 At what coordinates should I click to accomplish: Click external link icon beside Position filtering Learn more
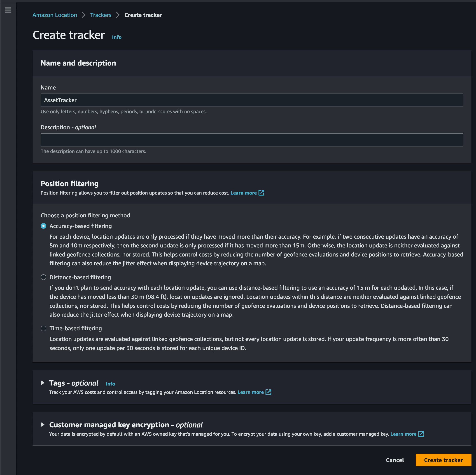tap(261, 193)
